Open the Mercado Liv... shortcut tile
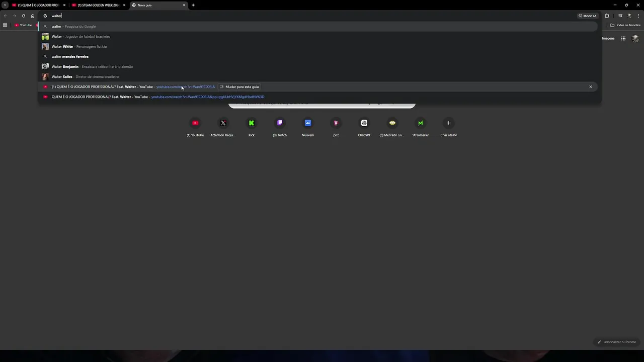644x362 pixels. coord(392,127)
